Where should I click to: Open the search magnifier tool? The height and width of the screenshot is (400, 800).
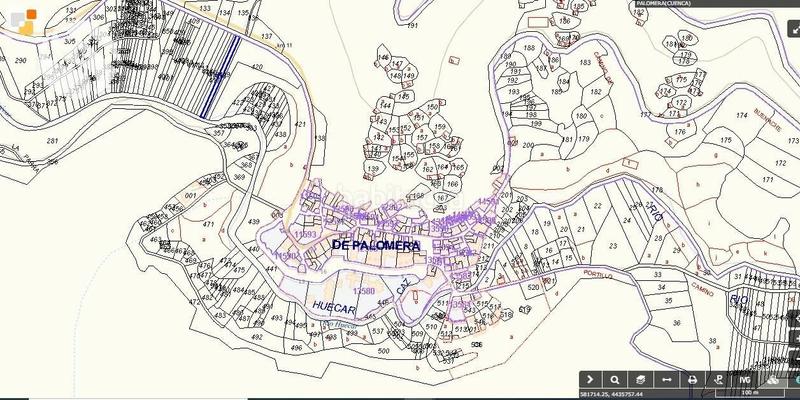[x=615, y=380]
